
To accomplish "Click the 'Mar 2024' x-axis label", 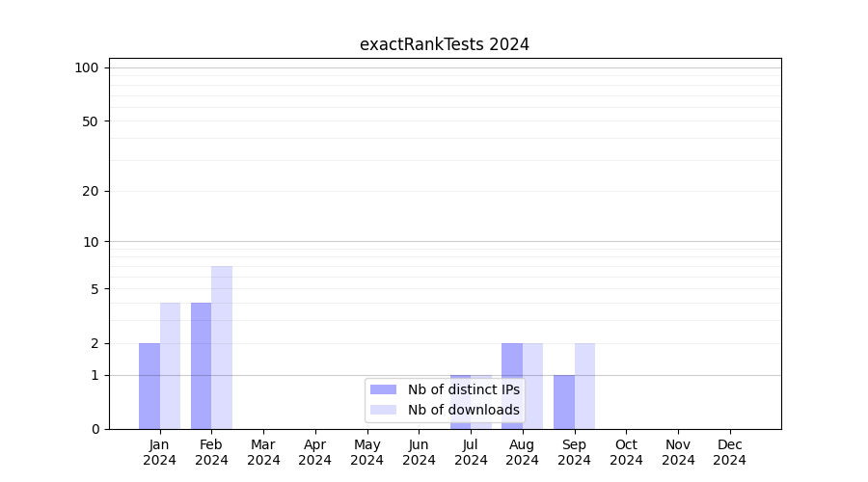I will pyautogui.click(x=263, y=452).
